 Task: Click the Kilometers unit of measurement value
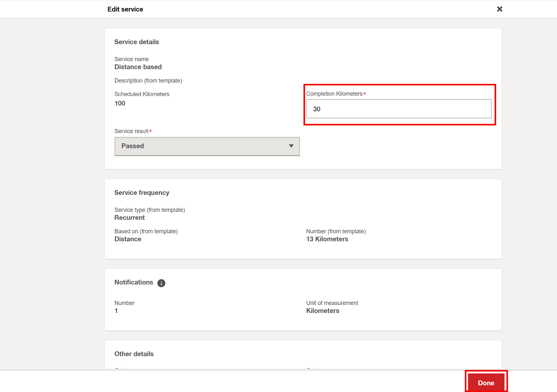tap(323, 311)
